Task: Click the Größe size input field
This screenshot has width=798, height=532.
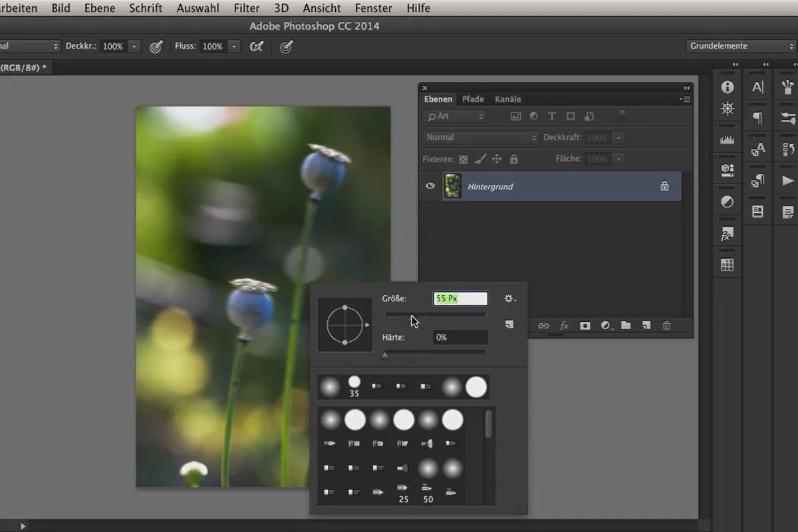Action: pos(460,299)
